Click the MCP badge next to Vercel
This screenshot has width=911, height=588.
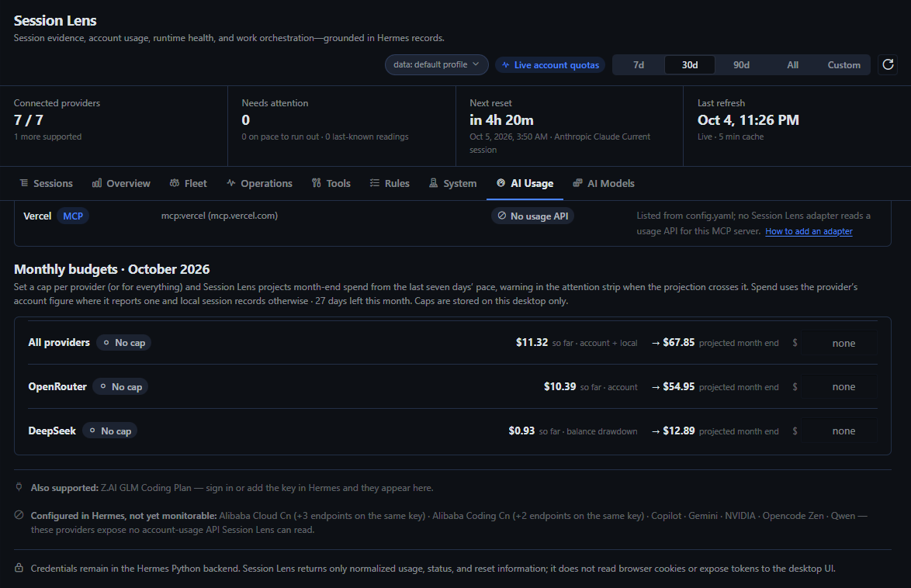[73, 216]
